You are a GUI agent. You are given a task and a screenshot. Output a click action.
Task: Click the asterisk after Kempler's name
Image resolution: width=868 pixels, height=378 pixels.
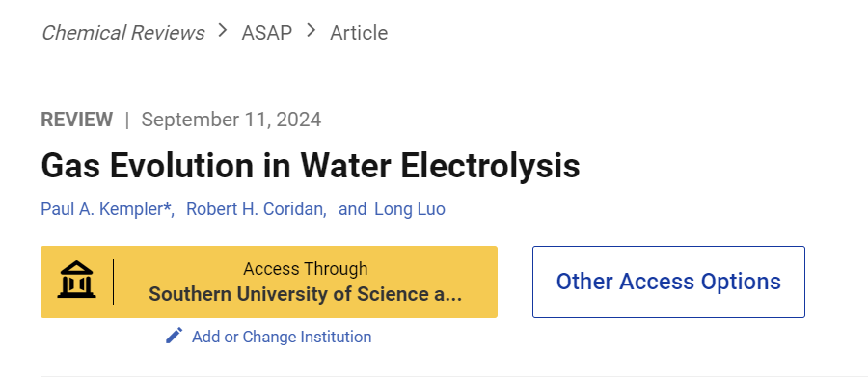[167, 208]
